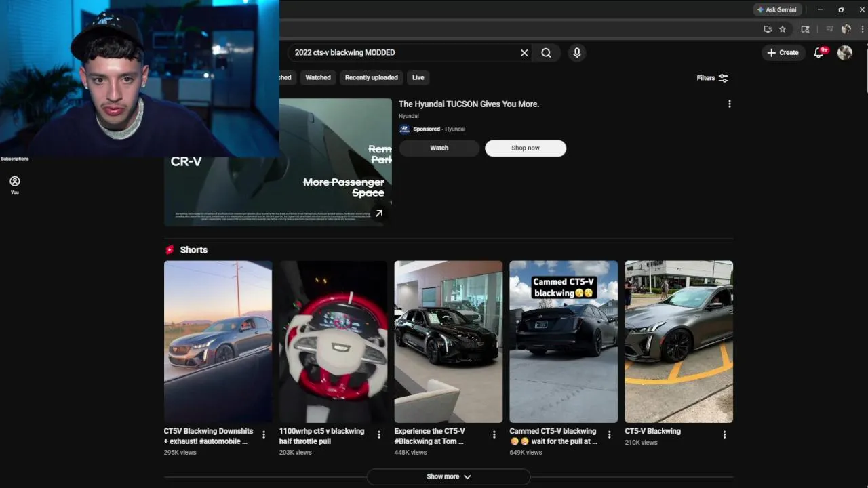This screenshot has height=488, width=868.
Task: Click the page vertical scrollbar
Action: [865, 68]
